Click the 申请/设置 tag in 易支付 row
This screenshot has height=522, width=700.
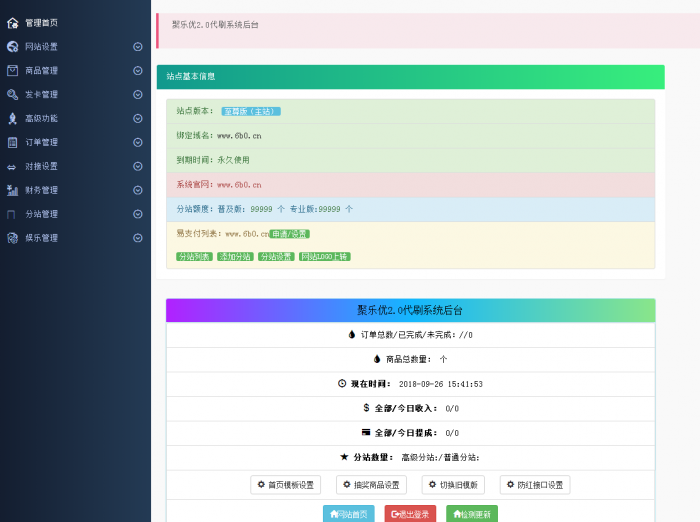coord(289,234)
